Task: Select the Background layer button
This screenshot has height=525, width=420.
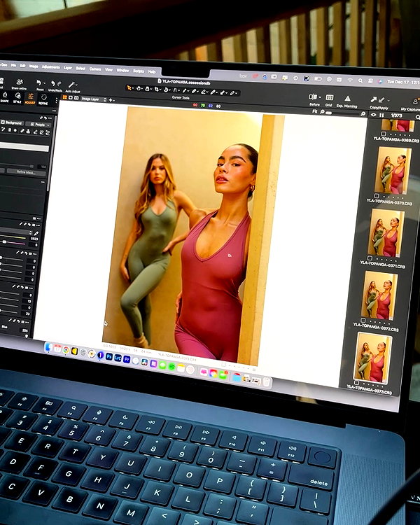Action: point(12,122)
